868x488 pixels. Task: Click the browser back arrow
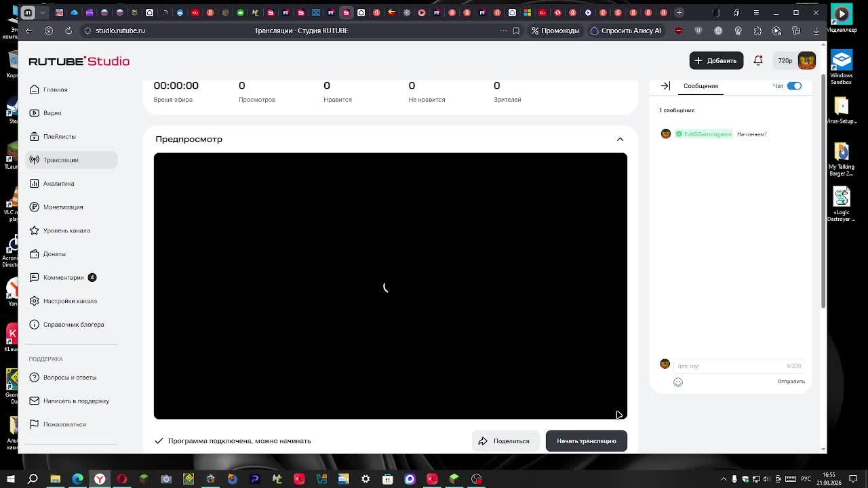click(x=28, y=30)
